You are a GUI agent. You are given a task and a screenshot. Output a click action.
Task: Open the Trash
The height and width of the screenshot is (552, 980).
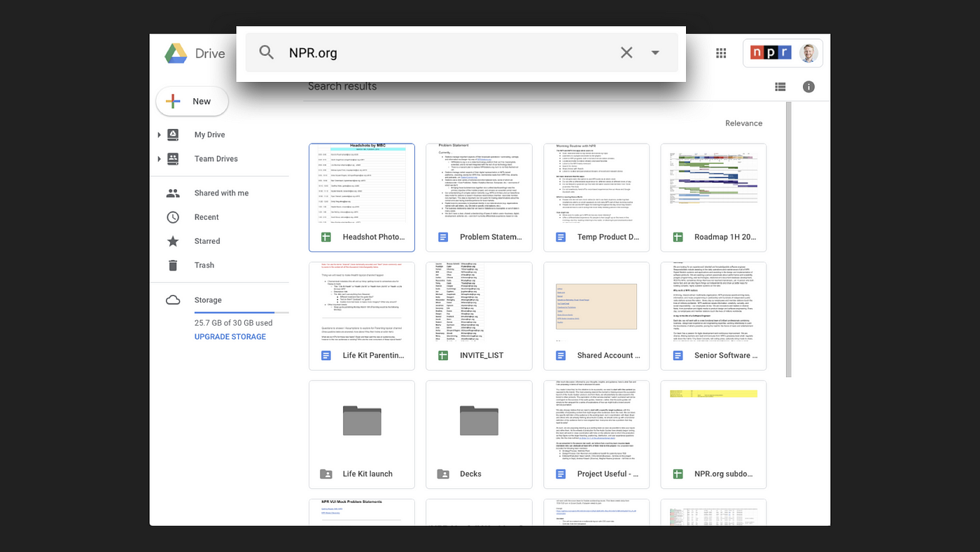tap(204, 265)
